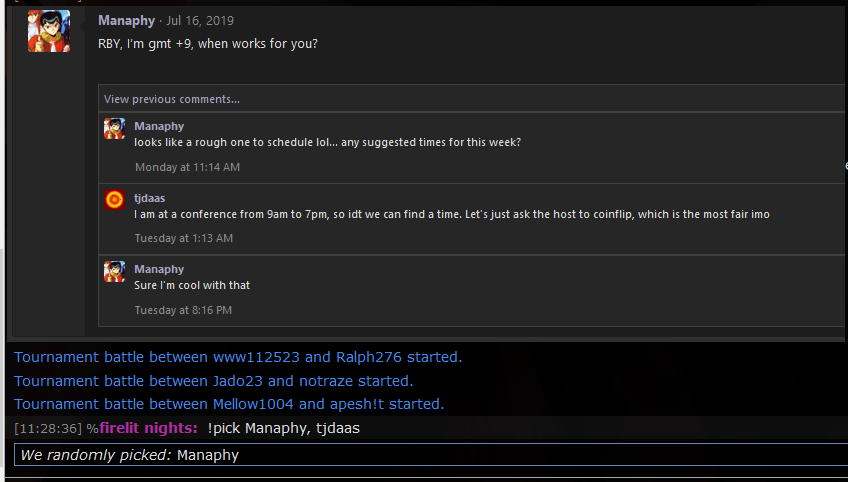Viewport: 848px width, 482px height.
Task: Click the We randomly picked result box
Action: coord(431,454)
